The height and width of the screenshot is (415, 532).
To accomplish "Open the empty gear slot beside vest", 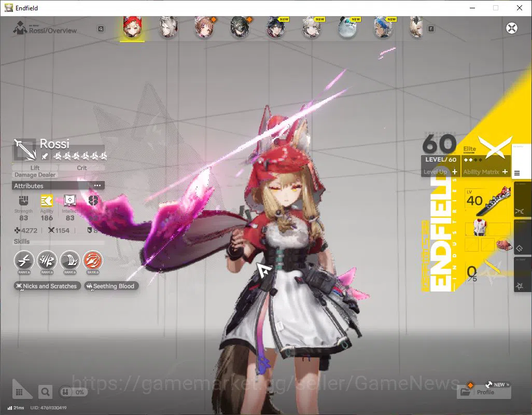I will point(499,229).
